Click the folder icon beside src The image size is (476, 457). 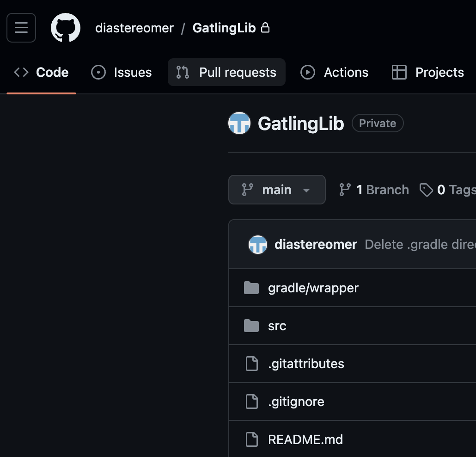pos(251,326)
